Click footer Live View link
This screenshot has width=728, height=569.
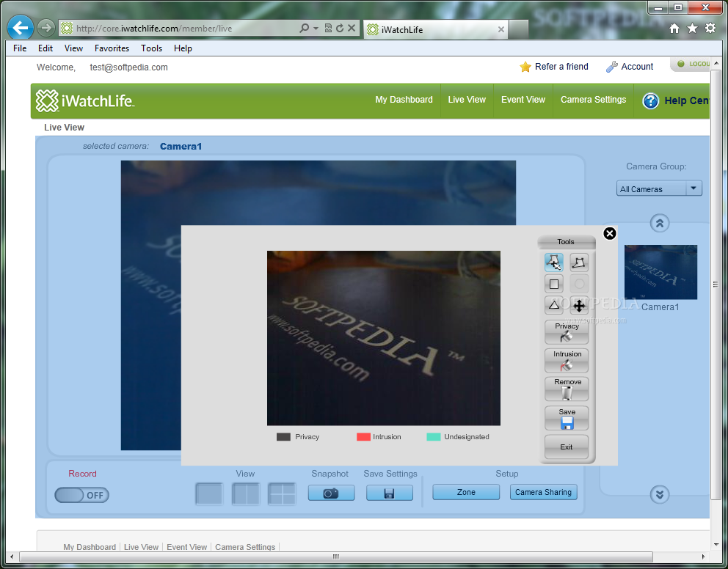click(x=141, y=547)
